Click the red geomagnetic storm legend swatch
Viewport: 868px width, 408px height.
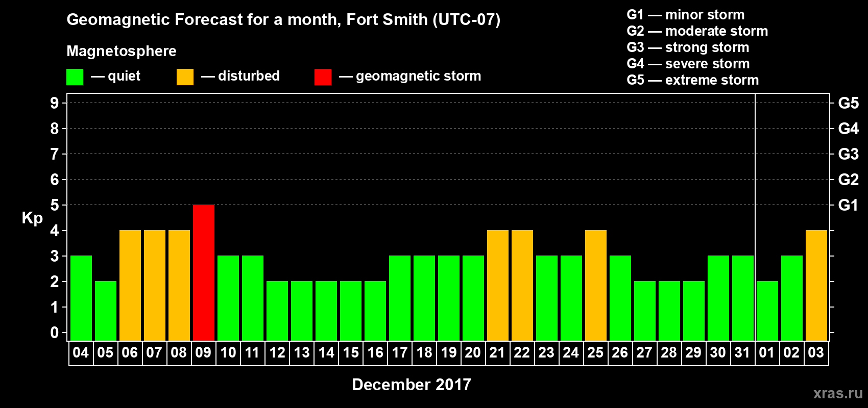click(323, 77)
